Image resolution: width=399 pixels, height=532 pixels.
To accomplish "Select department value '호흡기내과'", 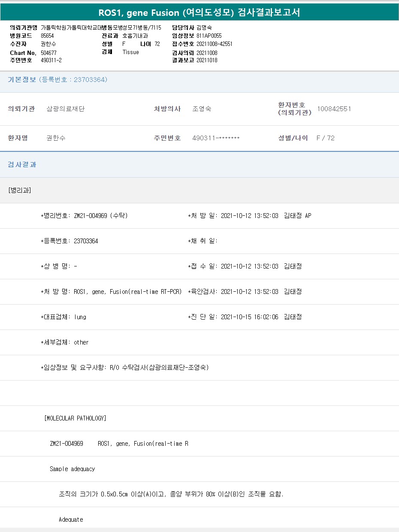I will tap(135, 36).
